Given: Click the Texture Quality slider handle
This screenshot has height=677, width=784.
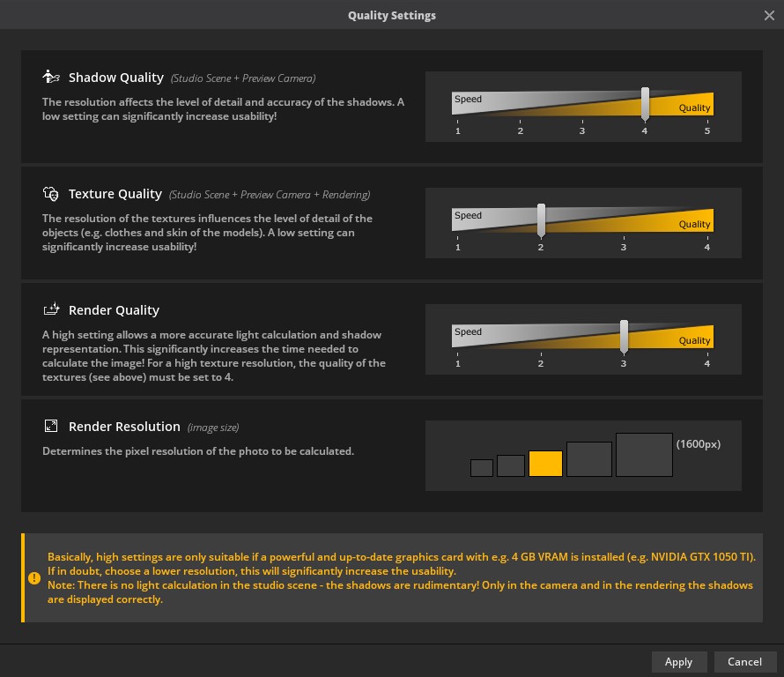Looking at the screenshot, I should click(541, 220).
